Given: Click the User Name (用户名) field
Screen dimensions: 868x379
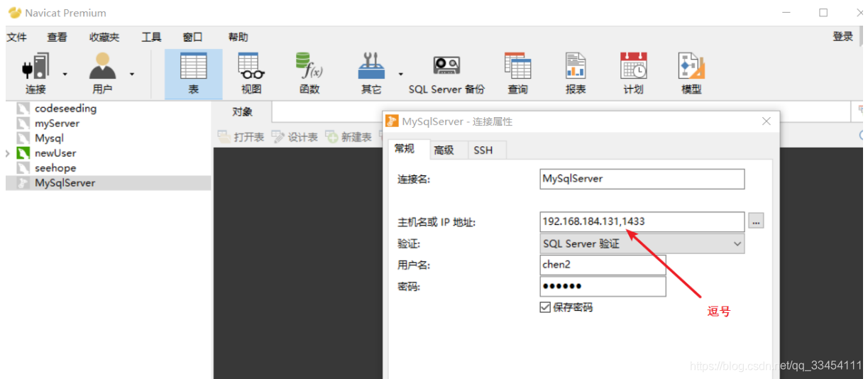Looking at the screenshot, I should click(x=603, y=265).
